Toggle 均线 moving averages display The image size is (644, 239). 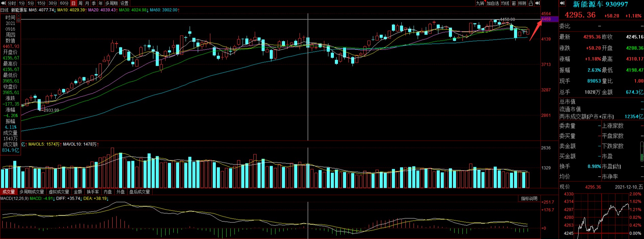505,3
